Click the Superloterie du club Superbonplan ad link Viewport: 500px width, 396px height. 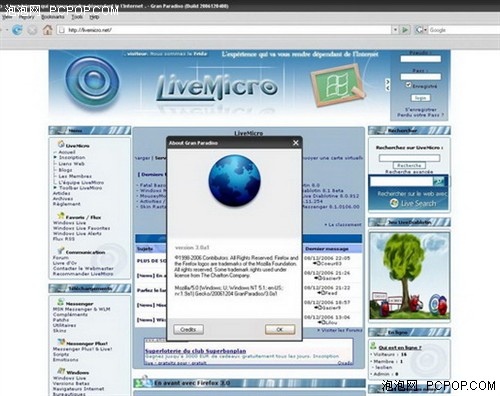(x=195, y=351)
